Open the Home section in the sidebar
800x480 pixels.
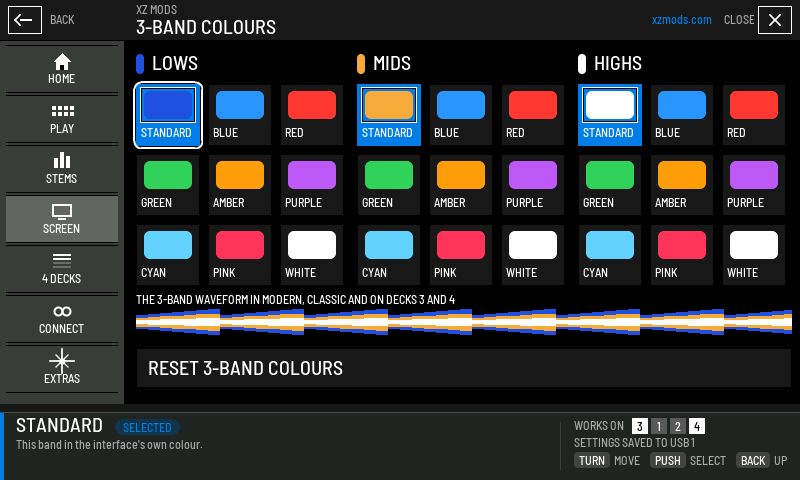click(62, 69)
